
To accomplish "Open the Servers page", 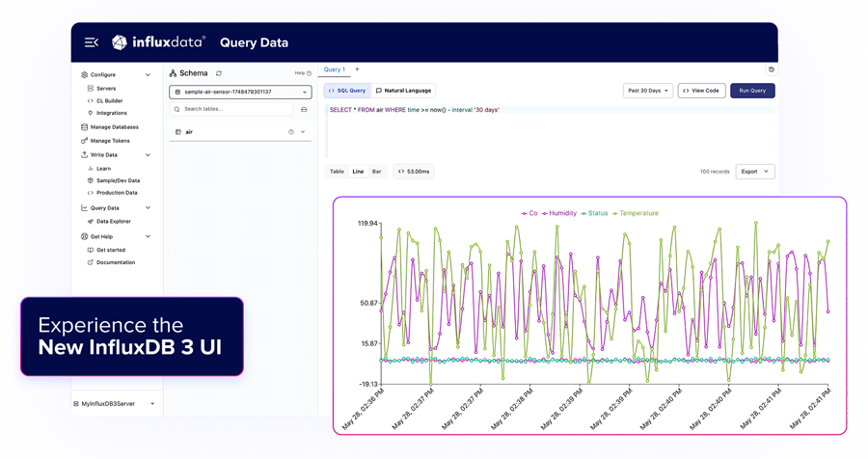I will pyautogui.click(x=106, y=88).
